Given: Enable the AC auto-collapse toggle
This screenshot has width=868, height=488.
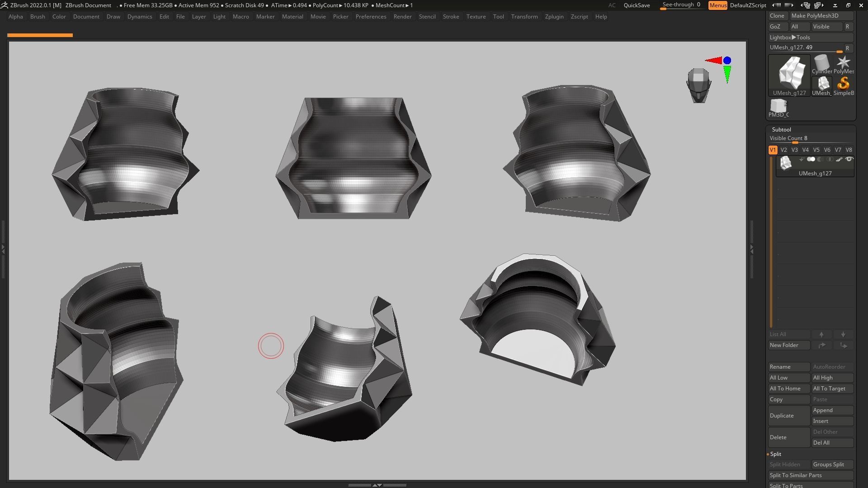Looking at the screenshot, I should coord(612,5).
